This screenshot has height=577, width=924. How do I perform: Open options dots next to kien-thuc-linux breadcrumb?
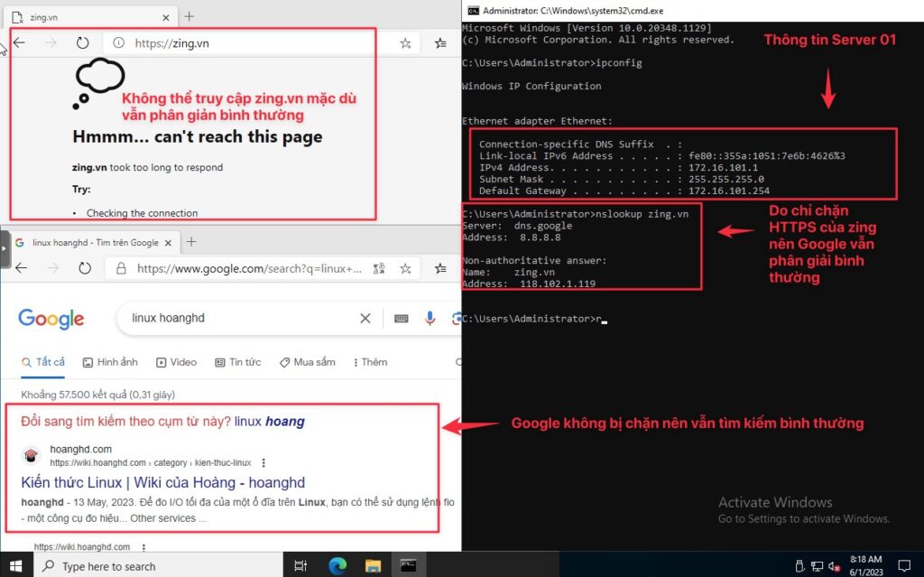tap(263, 462)
